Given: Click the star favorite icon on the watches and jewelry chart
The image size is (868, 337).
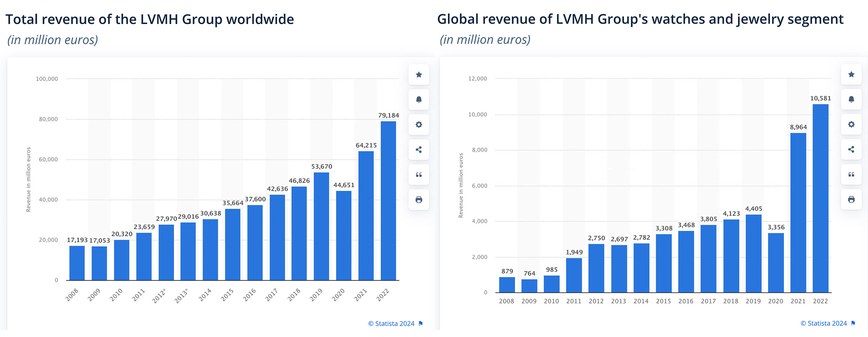Looking at the screenshot, I should click(851, 74).
